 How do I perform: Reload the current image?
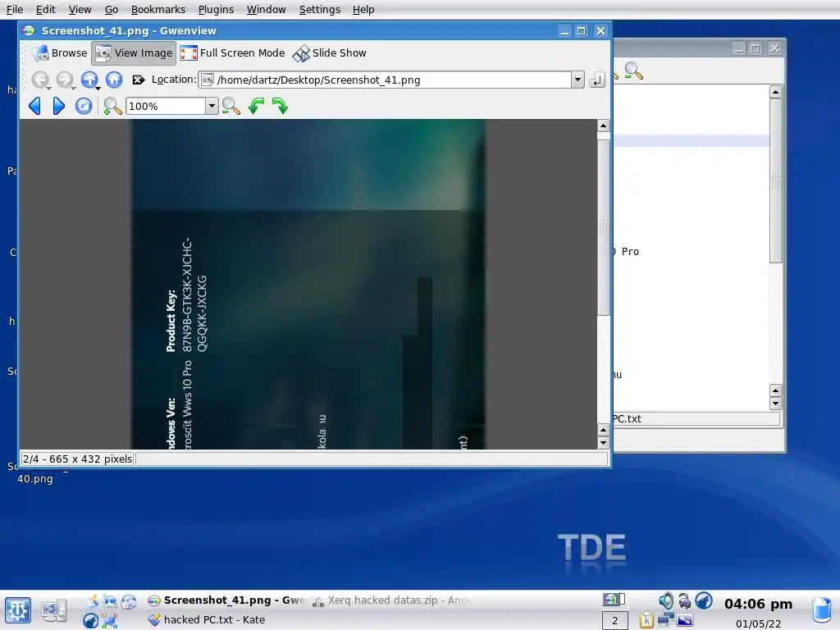click(84, 106)
